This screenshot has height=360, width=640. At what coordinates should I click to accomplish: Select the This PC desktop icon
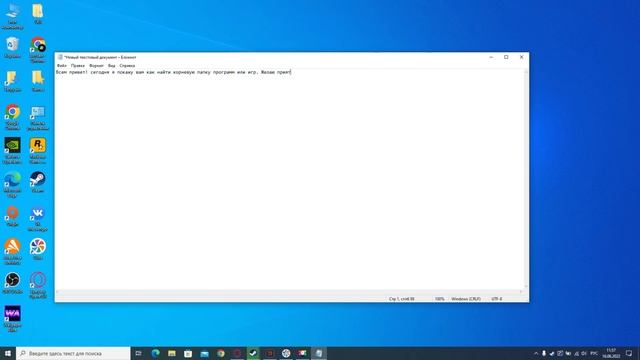click(x=13, y=16)
